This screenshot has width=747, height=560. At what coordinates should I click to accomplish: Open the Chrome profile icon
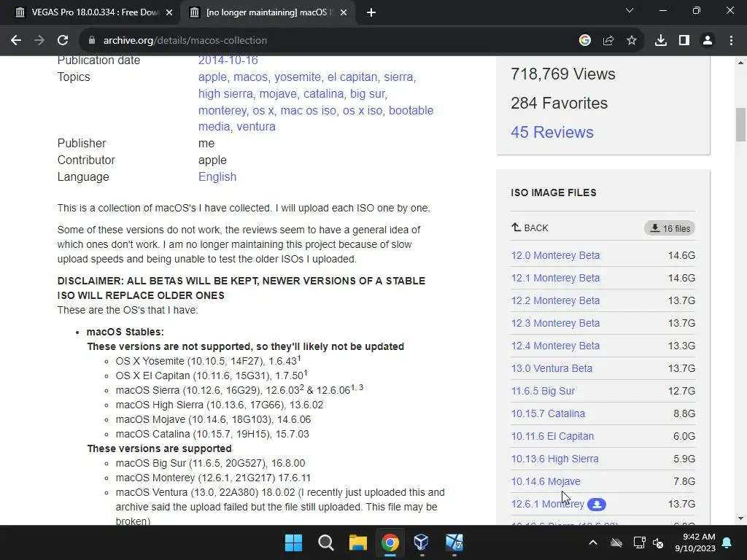708,41
